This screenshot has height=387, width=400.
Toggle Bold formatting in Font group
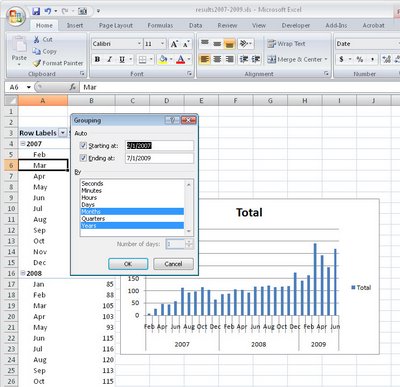pyautogui.click(x=97, y=59)
